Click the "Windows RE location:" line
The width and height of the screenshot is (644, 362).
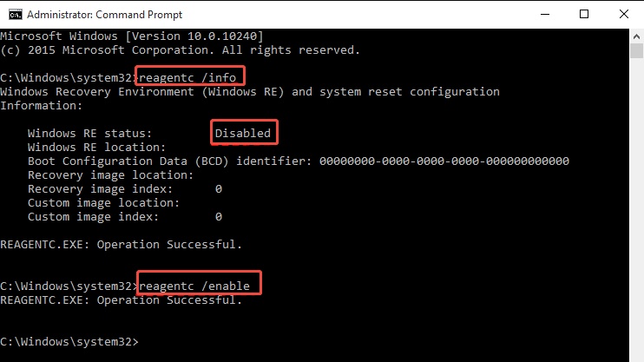[95, 148]
